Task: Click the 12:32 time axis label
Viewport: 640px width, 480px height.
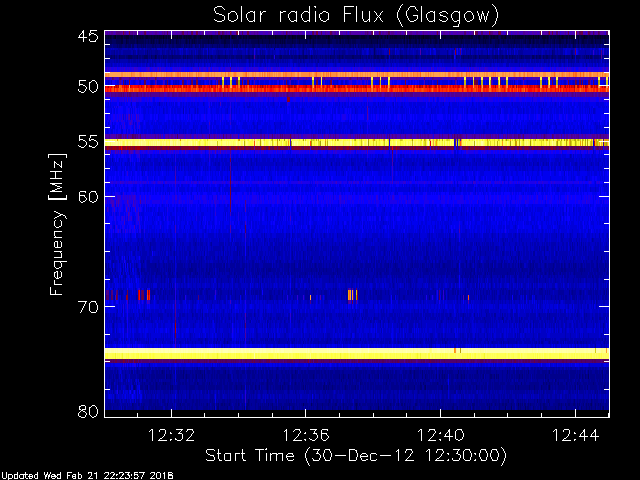Action: [x=171, y=435]
